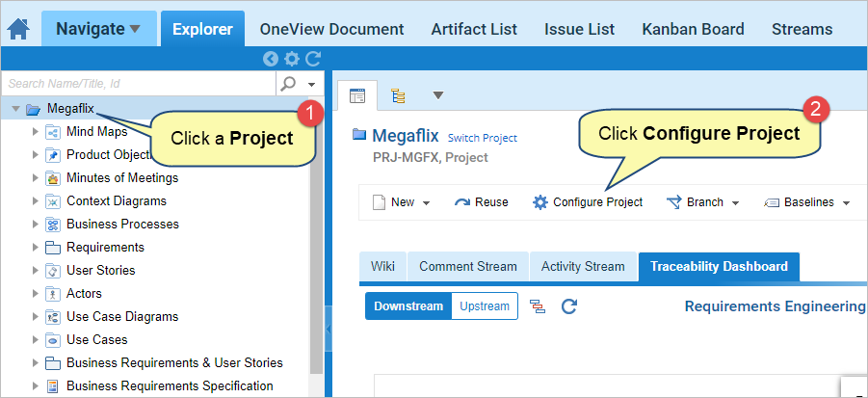The height and width of the screenshot is (398, 868).
Task: Expand the User Stories node
Action: (x=36, y=271)
